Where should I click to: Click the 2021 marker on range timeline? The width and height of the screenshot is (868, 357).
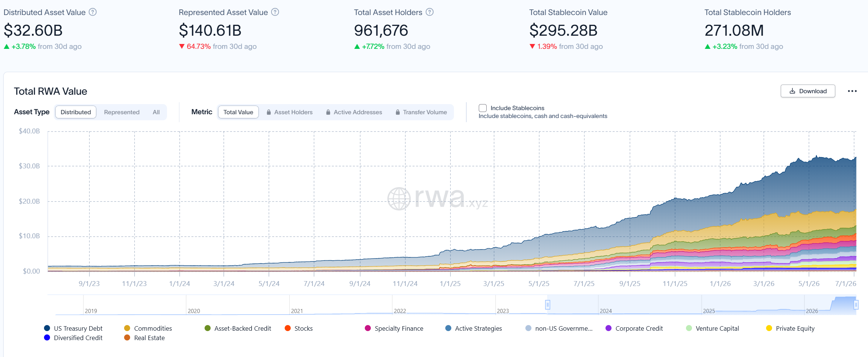point(297,311)
